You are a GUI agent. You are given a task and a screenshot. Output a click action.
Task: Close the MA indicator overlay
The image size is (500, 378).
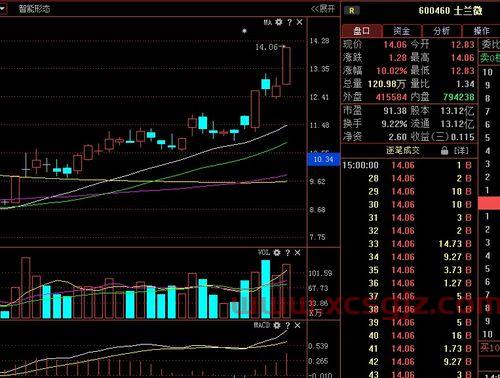tap(299, 22)
